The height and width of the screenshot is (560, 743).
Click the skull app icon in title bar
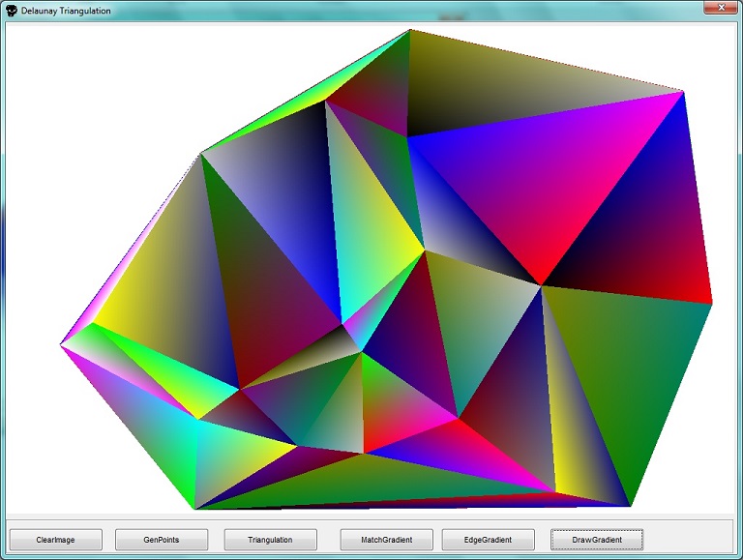(x=10, y=11)
